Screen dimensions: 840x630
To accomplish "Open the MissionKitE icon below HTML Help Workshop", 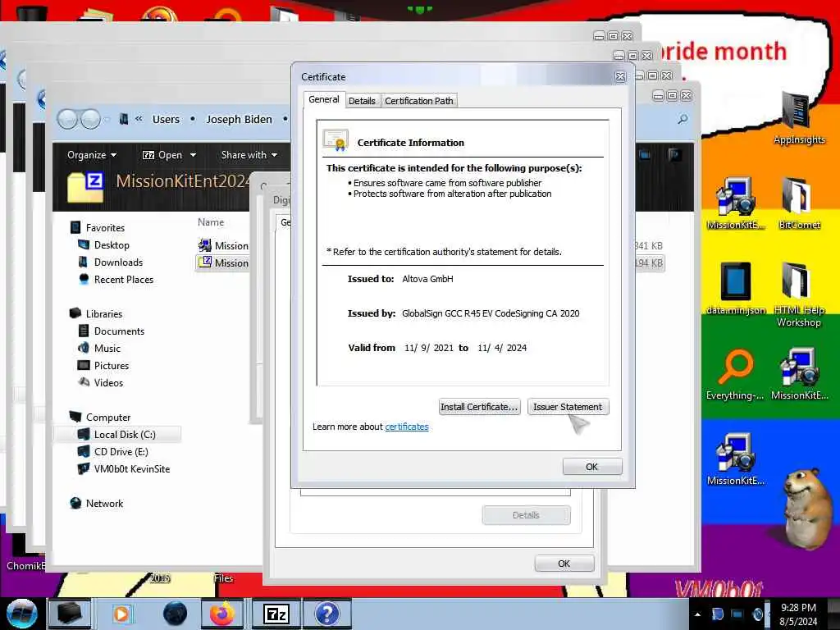I will [799, 374].
